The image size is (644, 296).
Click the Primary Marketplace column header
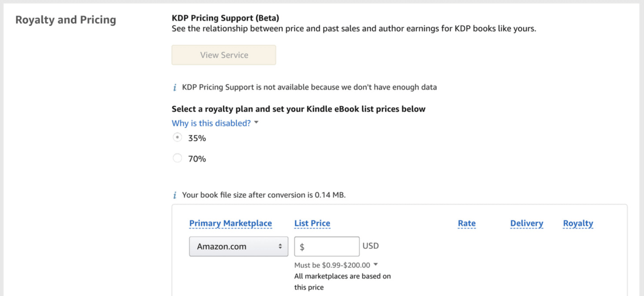tap(231, 223)
